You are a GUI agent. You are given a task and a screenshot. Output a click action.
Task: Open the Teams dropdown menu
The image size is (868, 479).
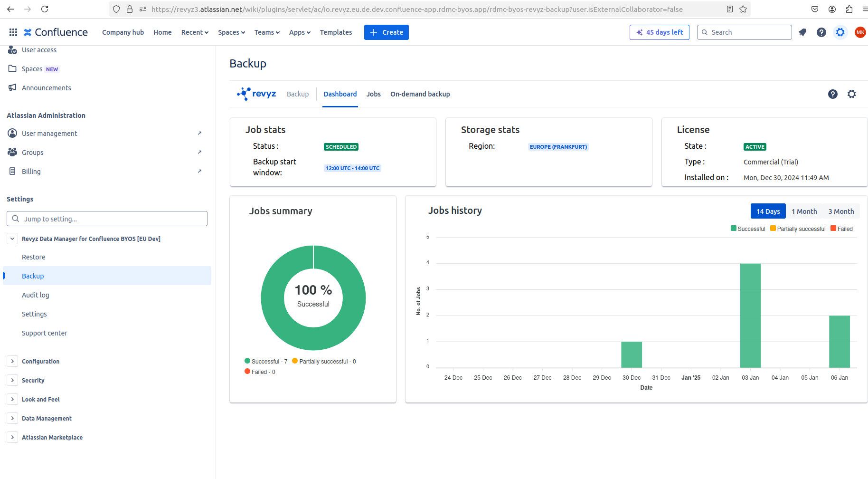coord(267,32)
